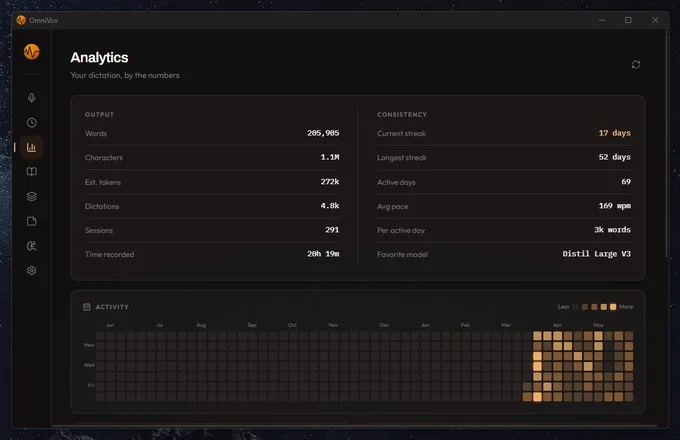Click the Fri row label on heatmap
The image size is (680, 440).
91,385
